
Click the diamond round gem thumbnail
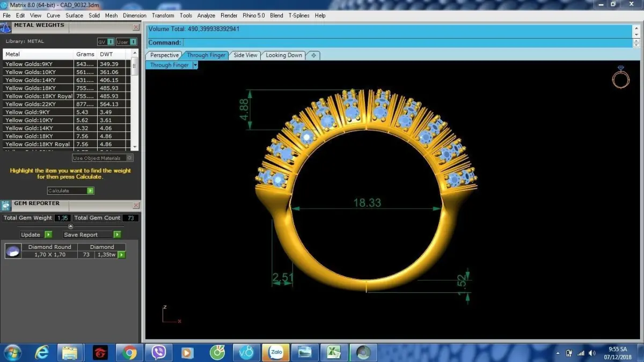pos(13,251)
